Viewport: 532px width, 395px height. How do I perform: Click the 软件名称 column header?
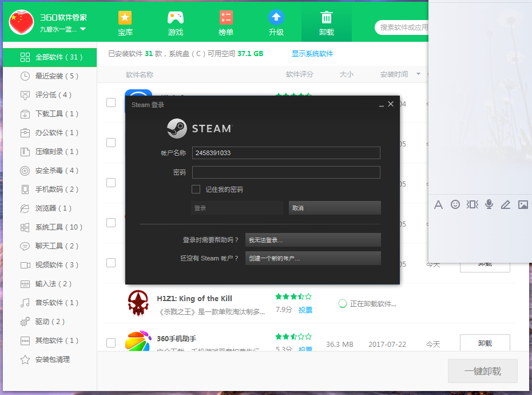click(x=140, y=75)
